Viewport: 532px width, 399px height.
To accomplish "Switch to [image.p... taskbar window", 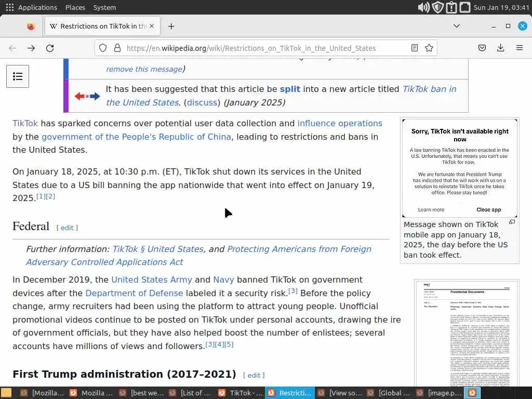I will pyautogui.click(x=438, y=393).
